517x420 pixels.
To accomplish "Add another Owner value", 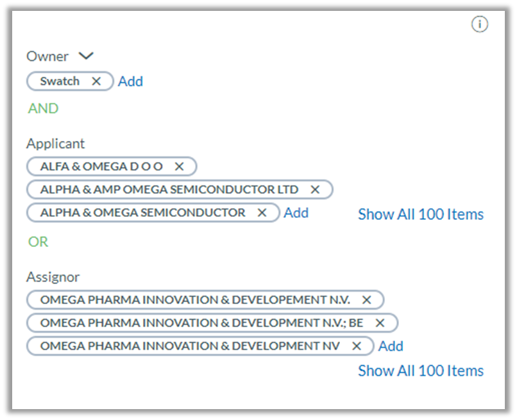I will click(131, 81).
